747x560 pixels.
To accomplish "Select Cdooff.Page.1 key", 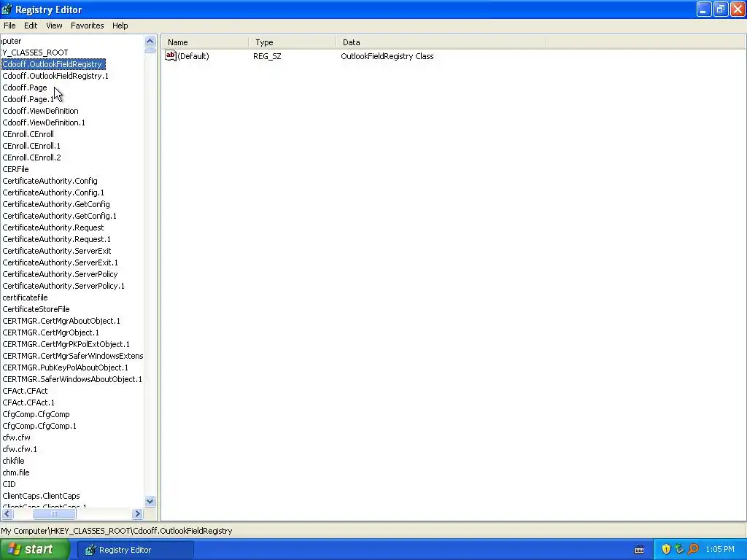I will (28, 99).
